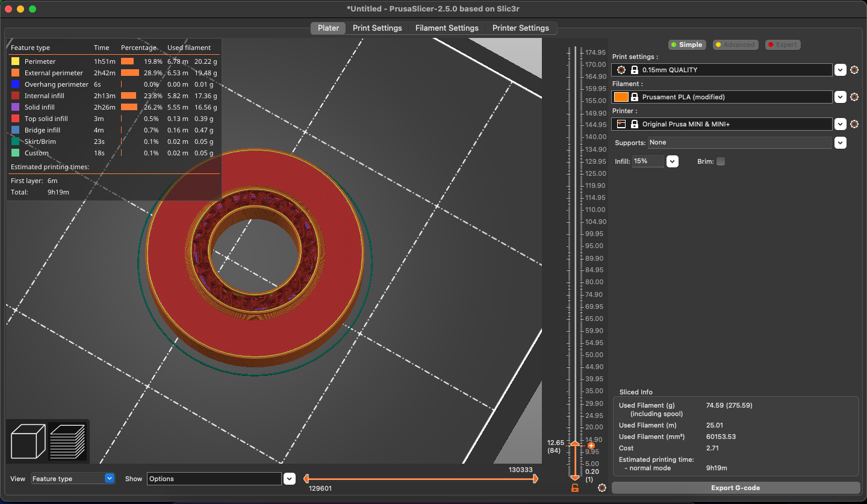
Task: Open settings gear next to 0.15mm QUALITY preset
Action: pos(854,70)
